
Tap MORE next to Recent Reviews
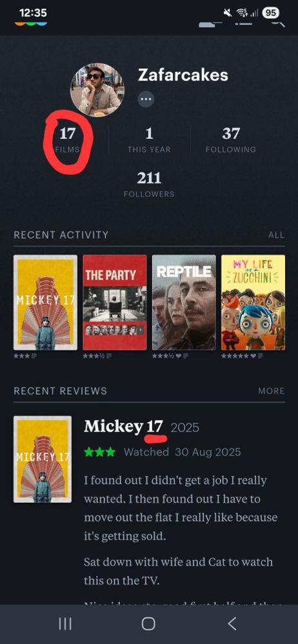tap(272, 391)
